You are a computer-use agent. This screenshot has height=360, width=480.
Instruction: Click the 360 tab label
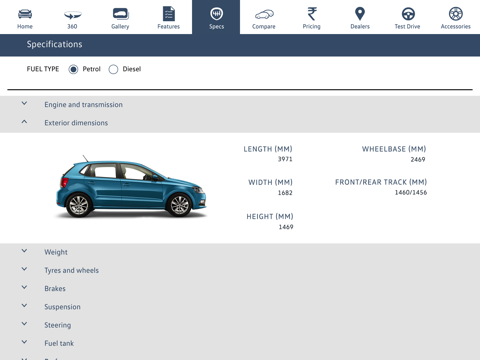point(72,26)
